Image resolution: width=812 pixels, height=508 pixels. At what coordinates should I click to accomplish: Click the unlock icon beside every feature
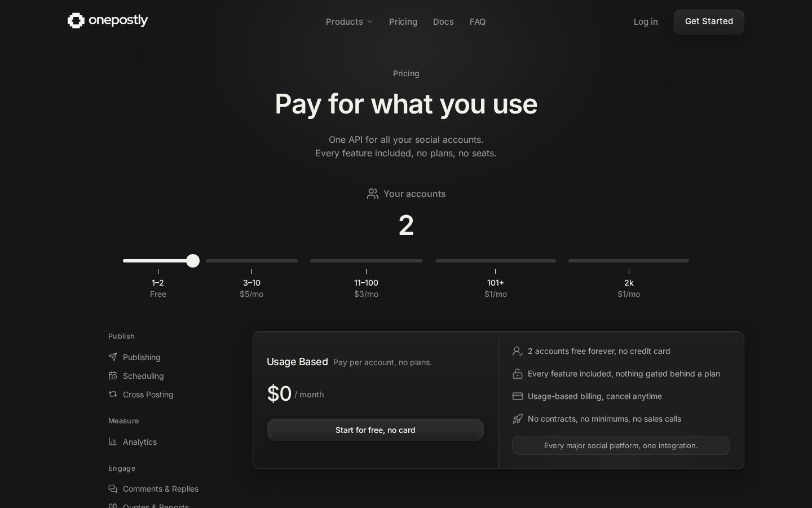(517, 374)
